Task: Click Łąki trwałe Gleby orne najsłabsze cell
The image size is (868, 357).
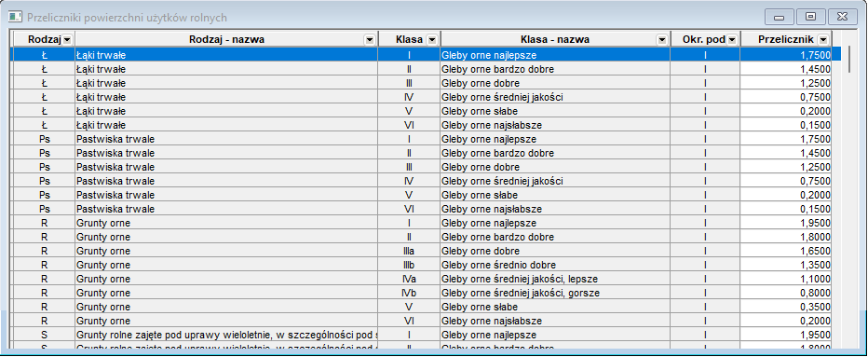Action: (555, 125)
